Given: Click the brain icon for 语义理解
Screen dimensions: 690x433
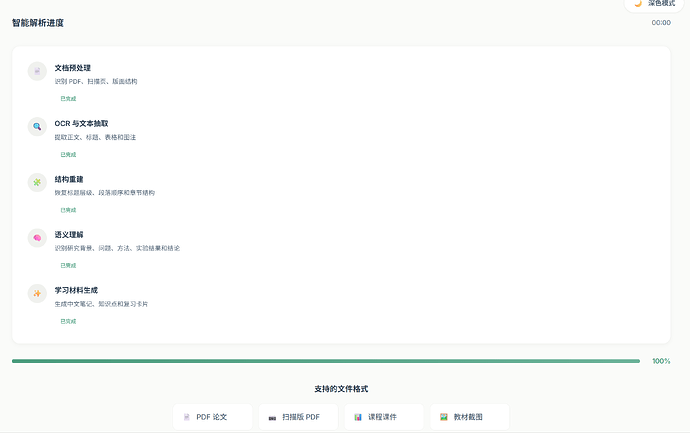Looking at the screenshot, I should pos(37,238).
